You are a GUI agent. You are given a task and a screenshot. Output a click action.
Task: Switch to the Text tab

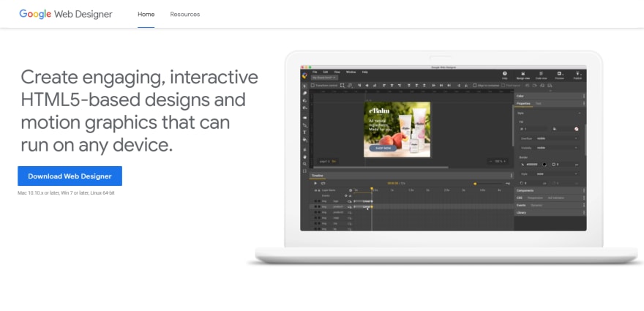(x=538, y=103)
